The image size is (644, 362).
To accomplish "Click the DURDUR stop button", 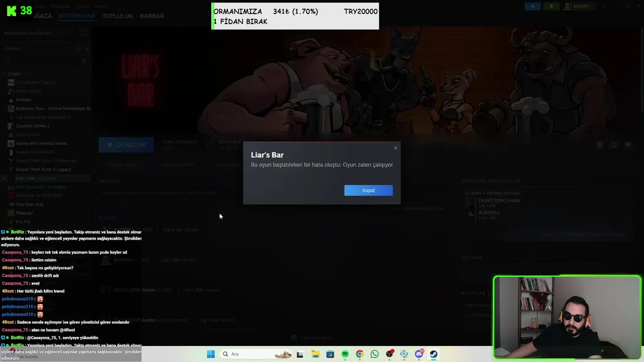I will click(x=127, y=145).
